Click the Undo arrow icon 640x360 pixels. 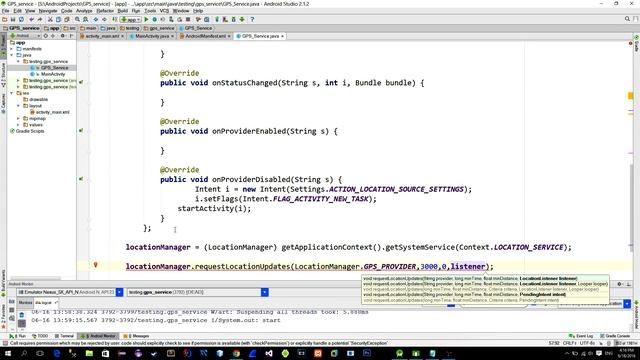pyautogui.click(x=31, y=19)
